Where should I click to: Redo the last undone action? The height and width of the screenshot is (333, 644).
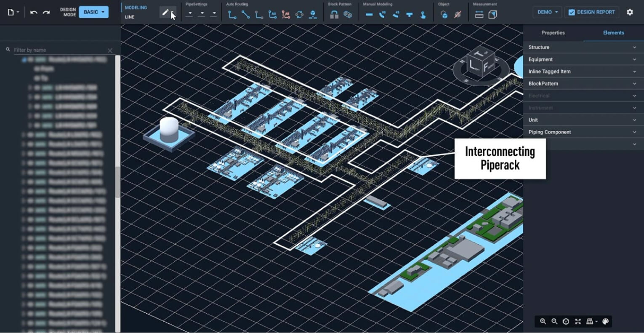click(46, 12)
